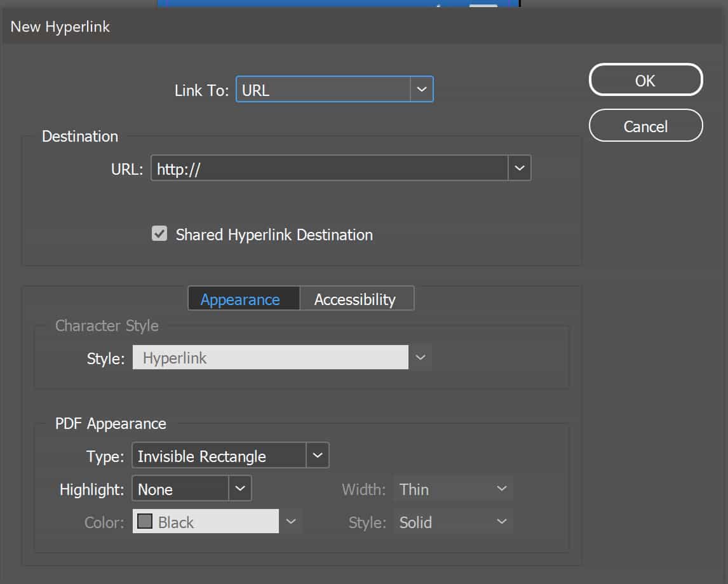728x584 pixels.
Task: Open the Character Style dropdown arrow
Action: pos(420,357)
